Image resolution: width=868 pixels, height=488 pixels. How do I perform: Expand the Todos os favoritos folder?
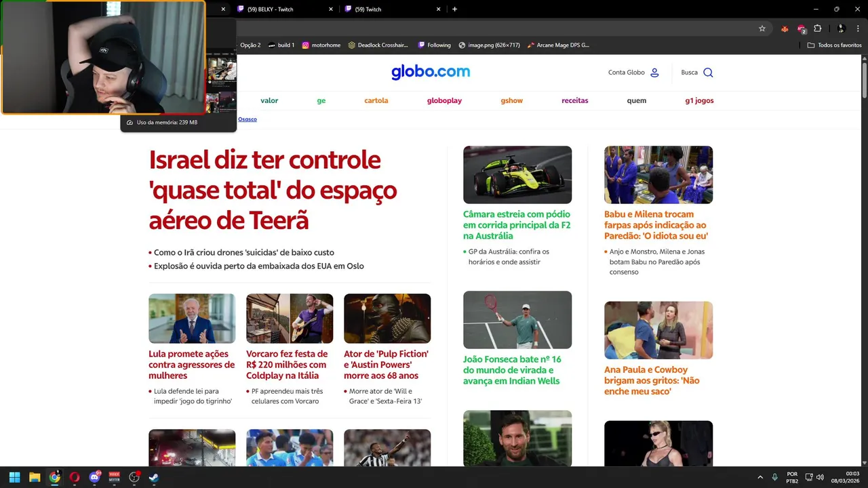tap(835, 45)
